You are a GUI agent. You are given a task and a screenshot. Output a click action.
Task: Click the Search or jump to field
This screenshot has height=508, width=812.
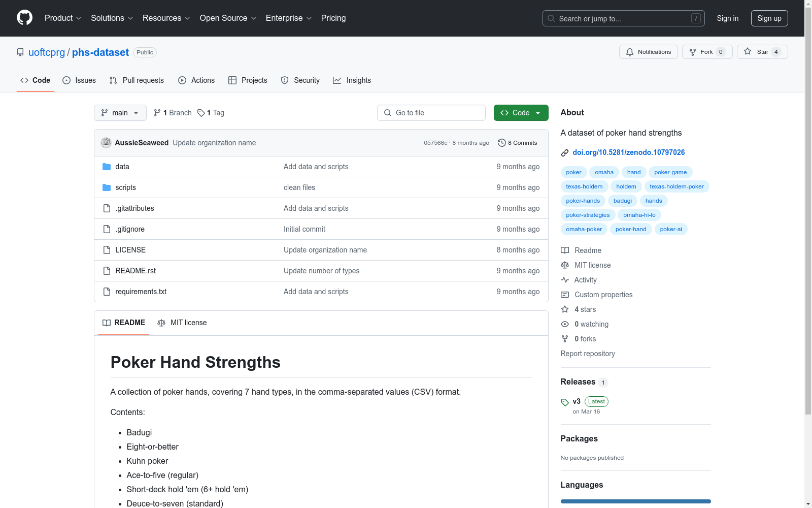point(624,18)
